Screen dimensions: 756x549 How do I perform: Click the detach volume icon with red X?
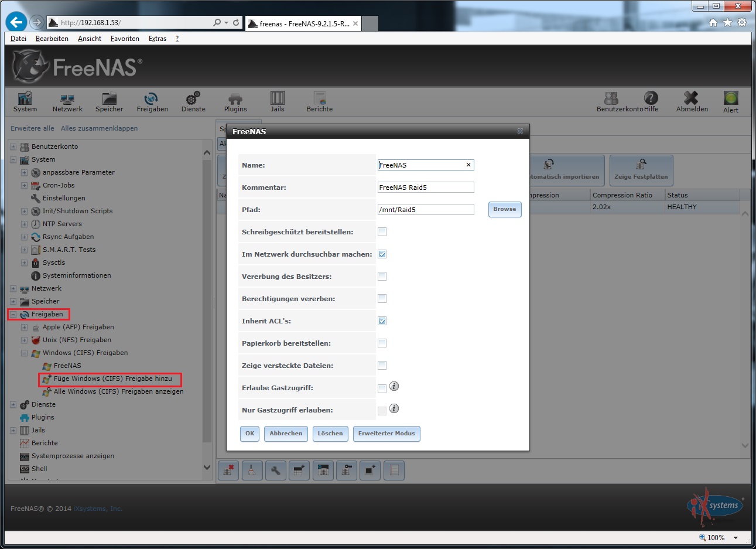click(x=228, y=470)
